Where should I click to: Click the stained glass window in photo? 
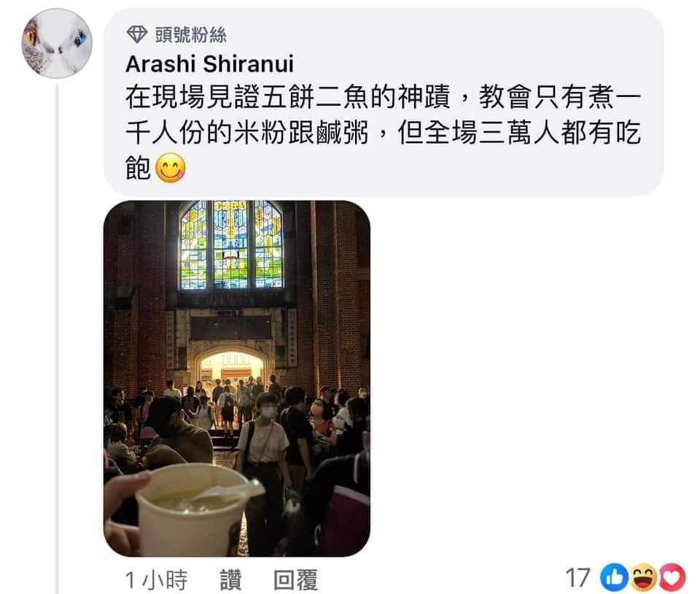(x=231, y=244)
